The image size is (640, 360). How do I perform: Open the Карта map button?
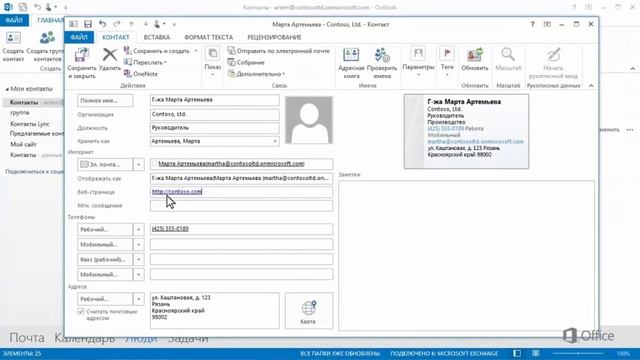[309, 311]
